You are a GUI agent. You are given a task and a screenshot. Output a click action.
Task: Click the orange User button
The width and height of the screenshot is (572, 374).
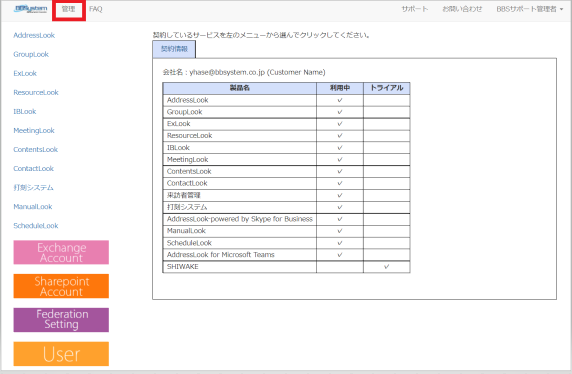coord(61,354)
